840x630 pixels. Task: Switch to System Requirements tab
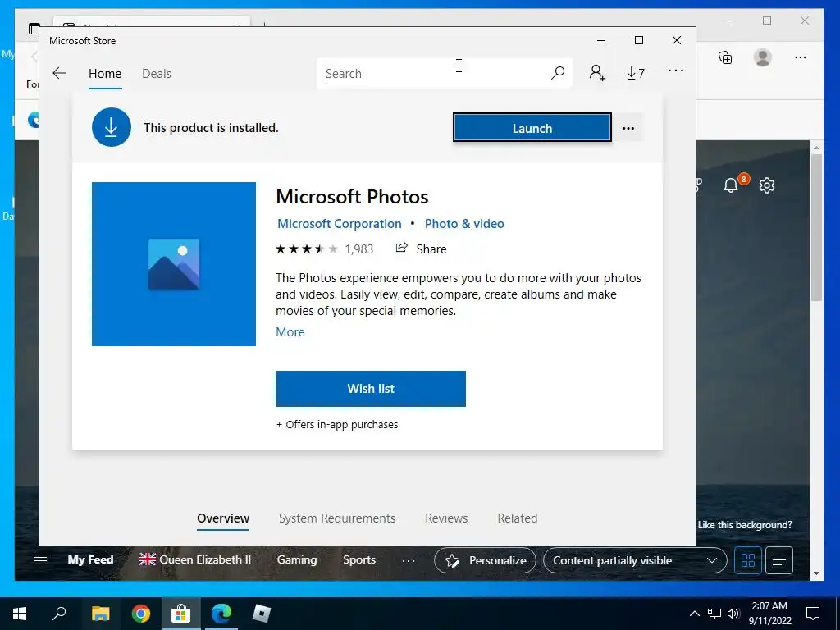tap(337, 518)
